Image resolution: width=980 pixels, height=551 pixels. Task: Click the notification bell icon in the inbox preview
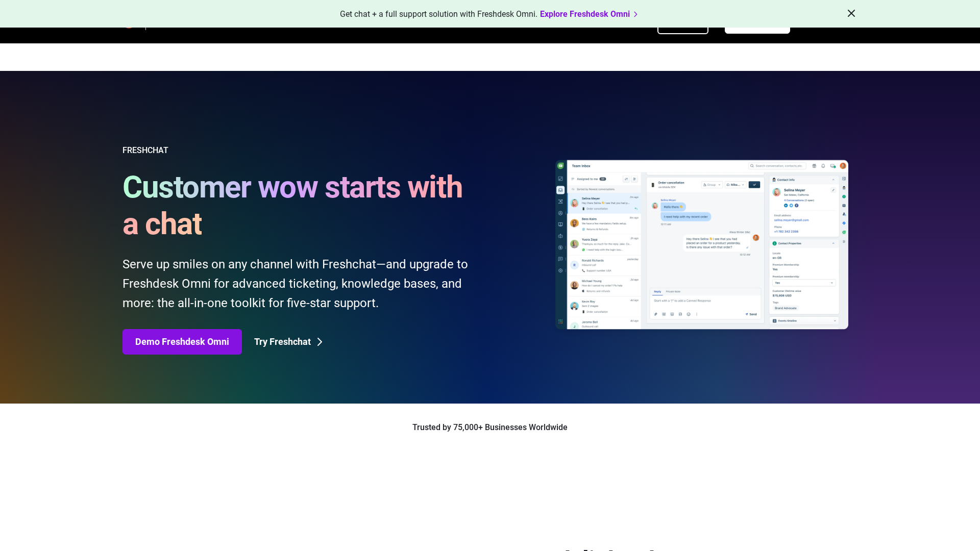click(823, 166)
